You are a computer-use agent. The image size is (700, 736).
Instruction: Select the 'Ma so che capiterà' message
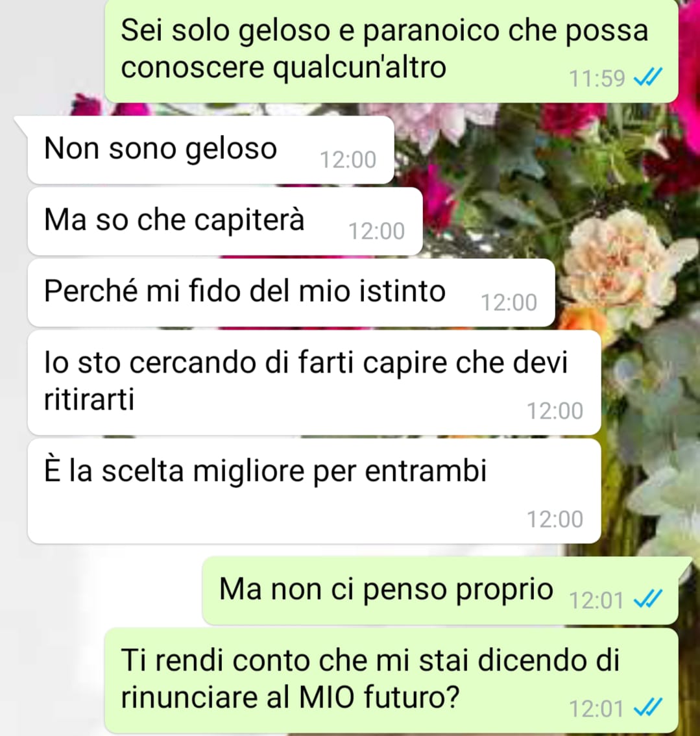pos(225,221)
